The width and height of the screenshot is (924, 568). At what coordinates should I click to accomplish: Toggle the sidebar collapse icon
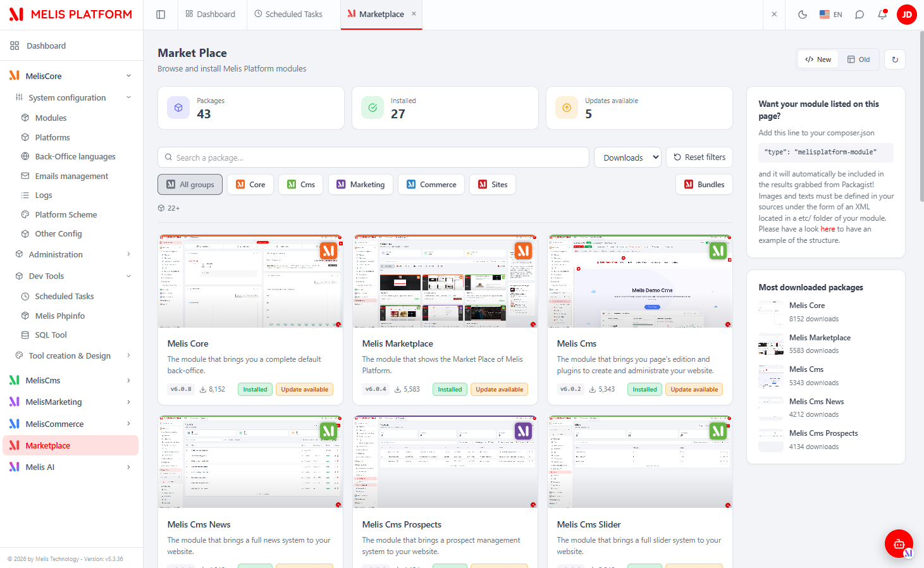point(161,15)
